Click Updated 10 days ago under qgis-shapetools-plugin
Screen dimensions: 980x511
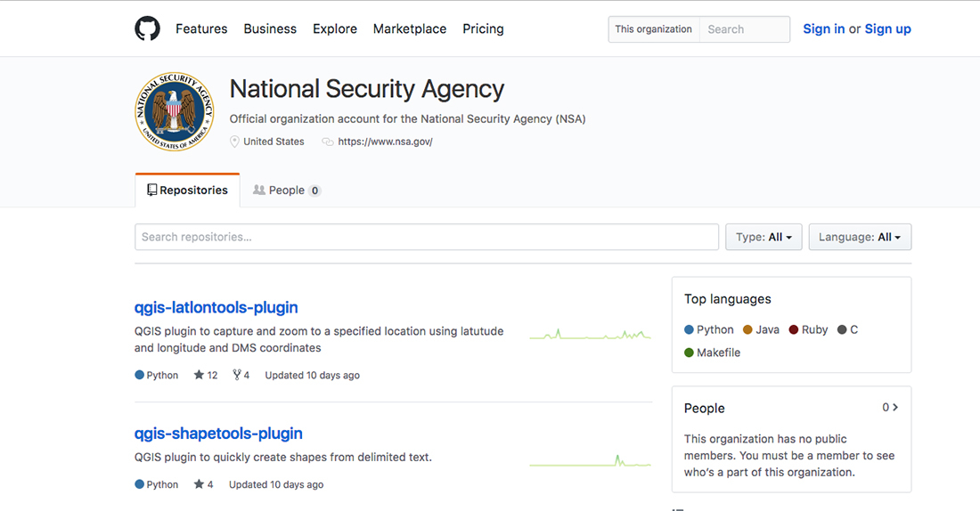tap(276, 484)
